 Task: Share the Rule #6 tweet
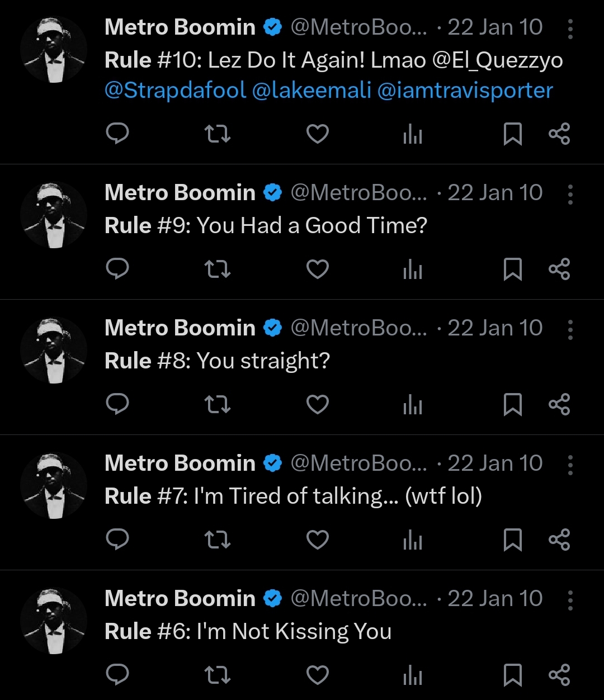pos(559,675)
